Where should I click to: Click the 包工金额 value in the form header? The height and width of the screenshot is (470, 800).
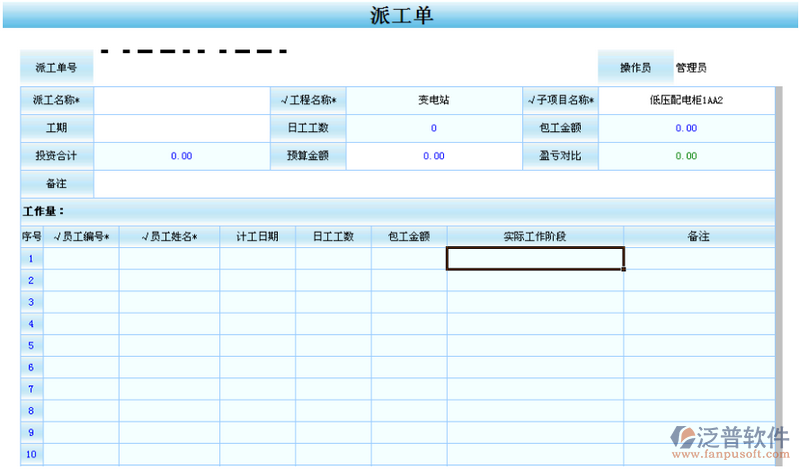[x=686, y=128]
